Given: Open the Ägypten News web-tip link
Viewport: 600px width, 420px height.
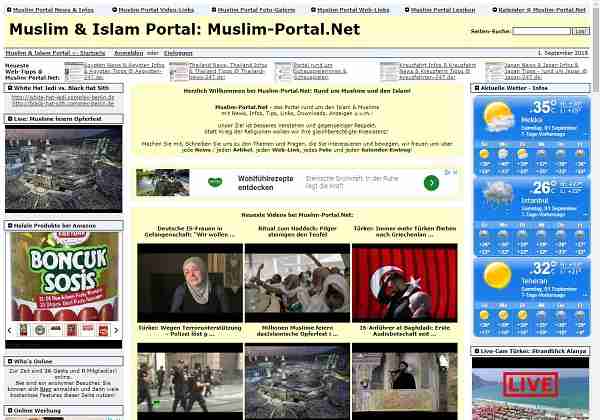Looking at the screenshot, I should [124, 71].
